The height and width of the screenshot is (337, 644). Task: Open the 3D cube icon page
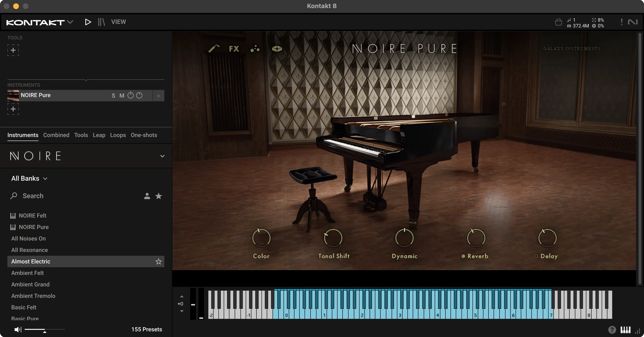tap(277, 49)
